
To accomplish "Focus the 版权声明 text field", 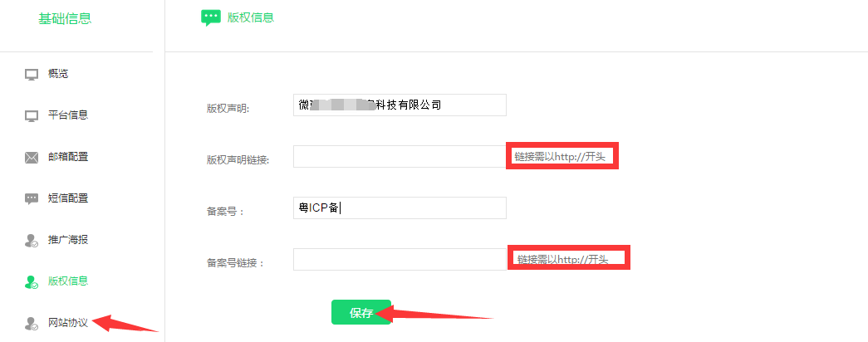I will (x=400, y=105).
